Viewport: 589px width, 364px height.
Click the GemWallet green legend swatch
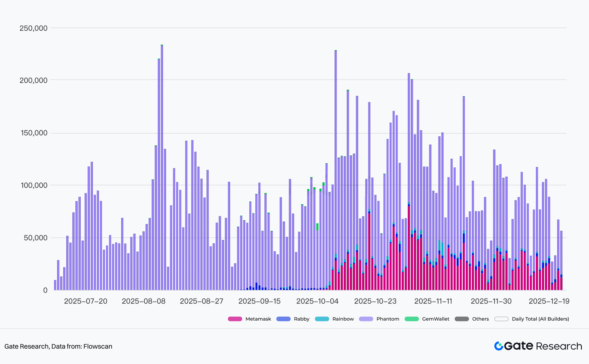tap(411, 319)
